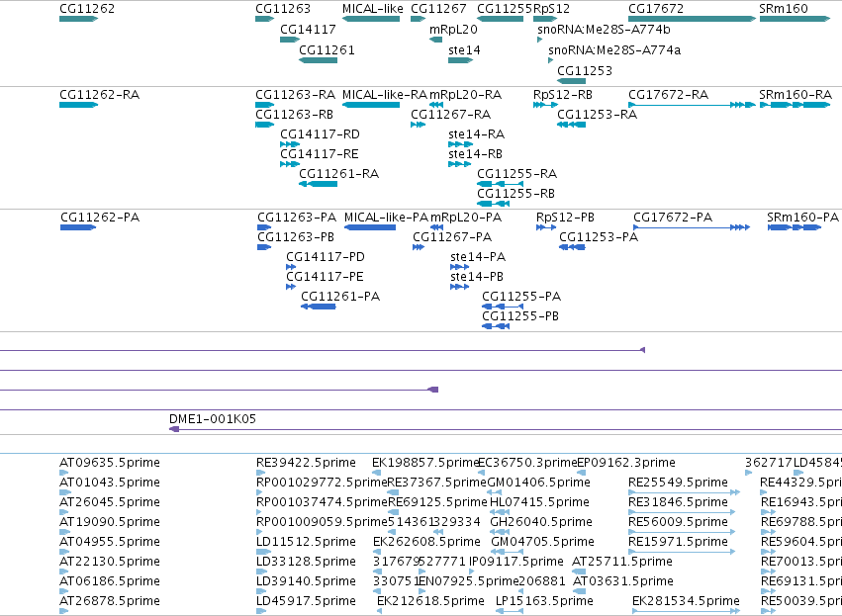Select the CG17672 gene bar
The width and height of the screenshot is (842, 616).
point(693,19)
